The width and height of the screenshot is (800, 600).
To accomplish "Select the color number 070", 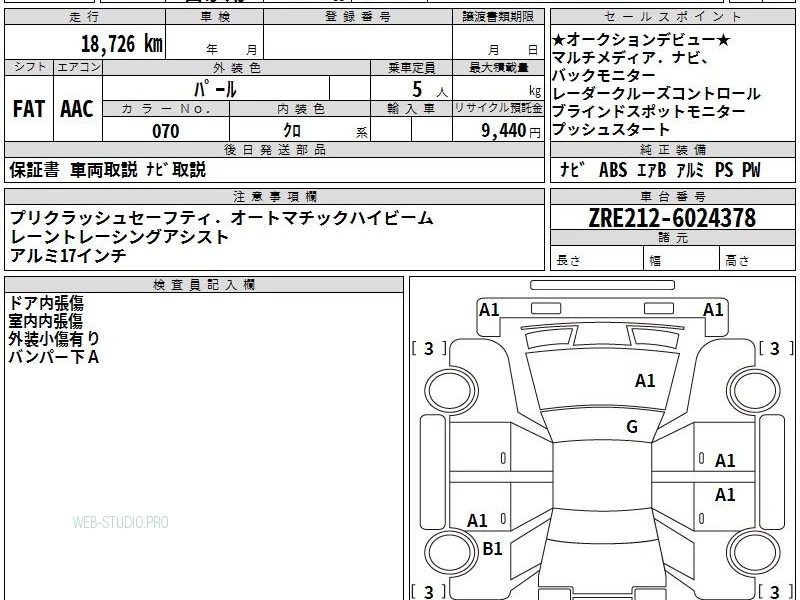I will pos(166,131).
